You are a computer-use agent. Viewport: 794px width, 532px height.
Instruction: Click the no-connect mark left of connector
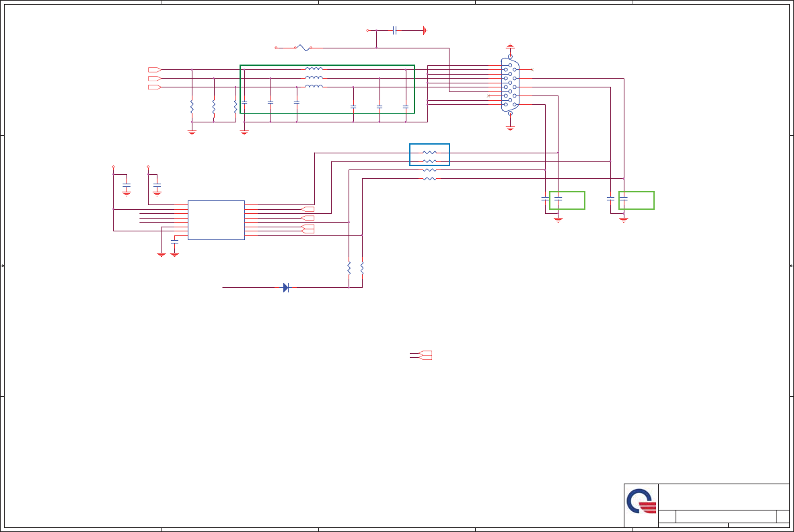point(488,96)
